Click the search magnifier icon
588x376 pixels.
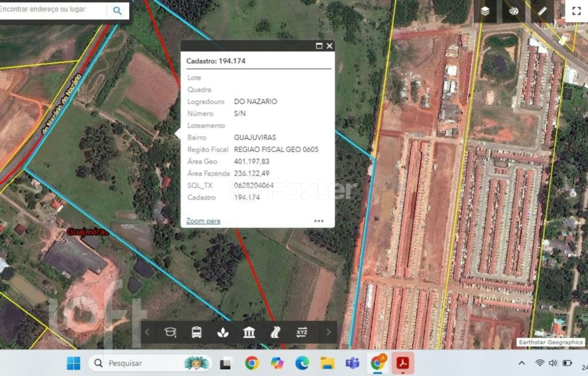pos(117,10)
